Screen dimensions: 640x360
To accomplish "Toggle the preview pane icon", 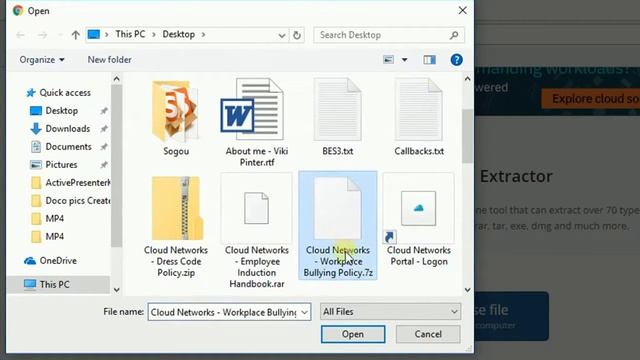I will (429, 60).
